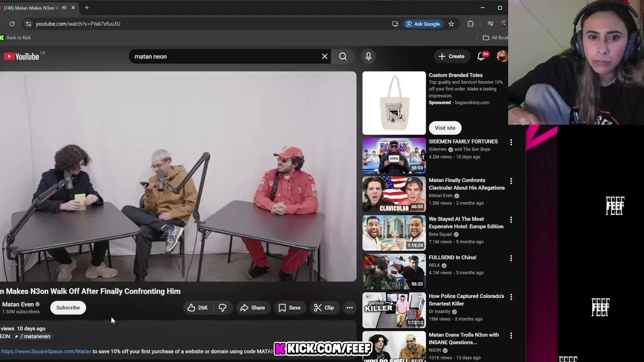Click the video title text
This screenshot has height=362, width=644.
(x=90, y=291)
